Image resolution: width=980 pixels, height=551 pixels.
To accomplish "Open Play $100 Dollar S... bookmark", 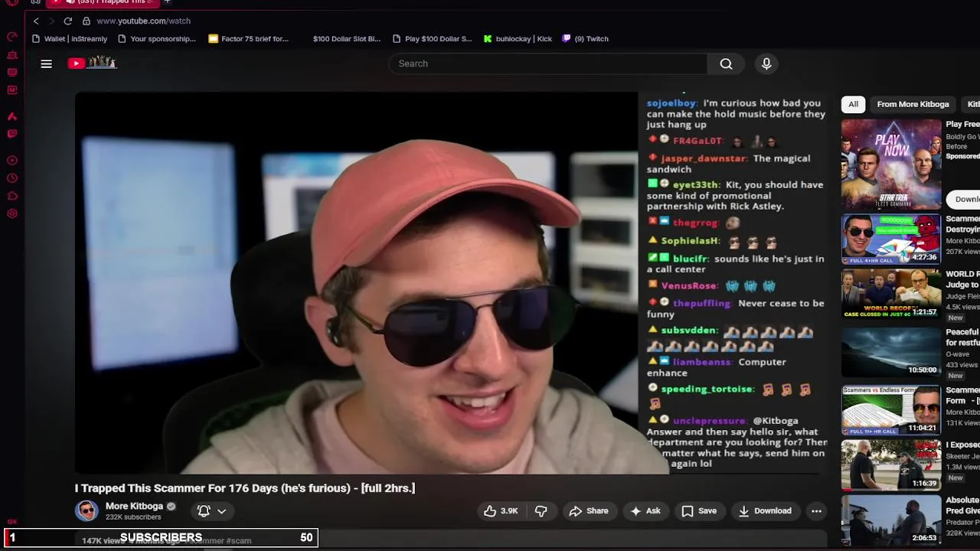I will coord(432,38).
